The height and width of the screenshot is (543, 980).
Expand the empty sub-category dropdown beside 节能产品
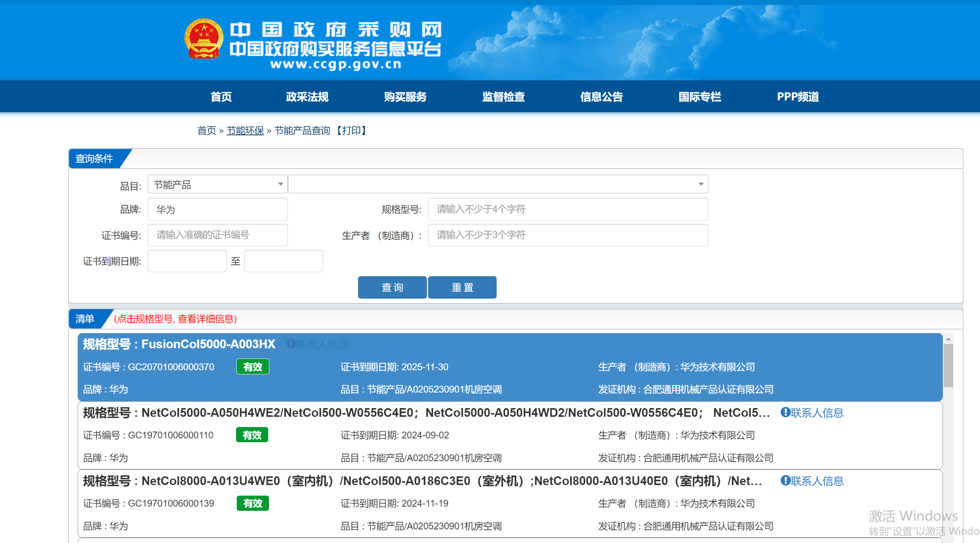[498, 185]
